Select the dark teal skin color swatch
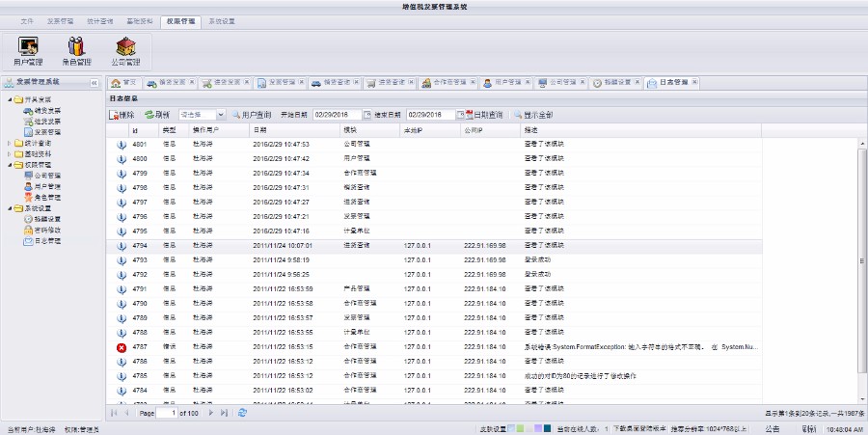Screen dimensions: 868x435 click(x=547, y=428)
